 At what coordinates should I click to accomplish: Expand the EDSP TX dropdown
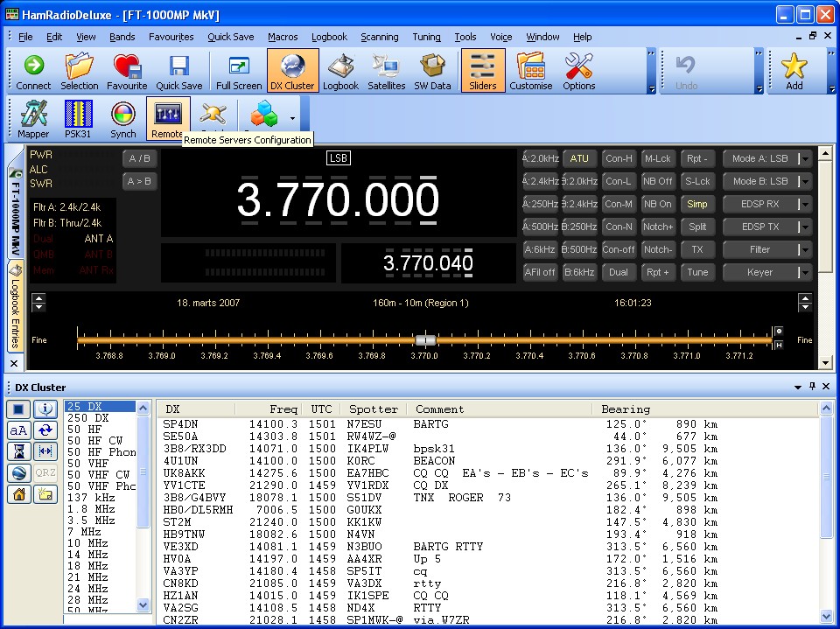(x=805, y=227)
